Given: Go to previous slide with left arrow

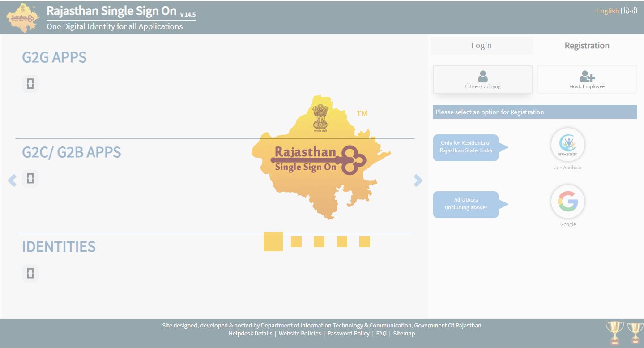Looking at the screenshot, I should tap(12, 180).
